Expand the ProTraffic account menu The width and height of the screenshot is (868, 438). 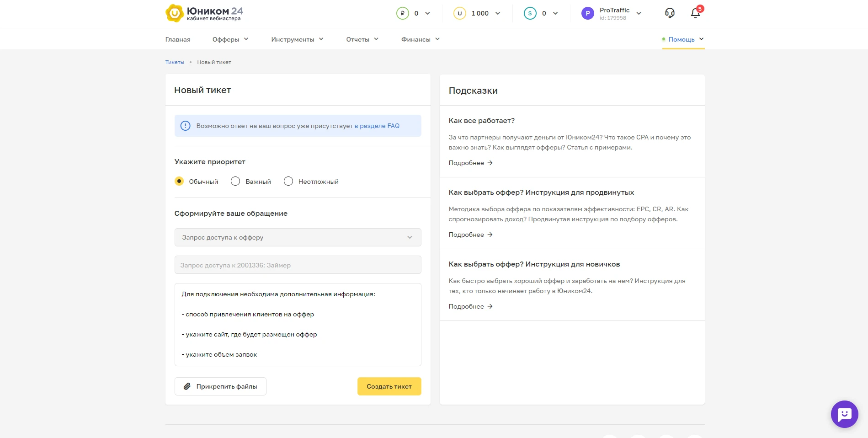[639, 13]
